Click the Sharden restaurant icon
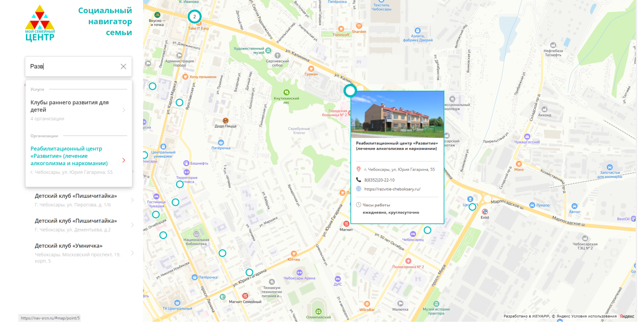 (359, 26)
